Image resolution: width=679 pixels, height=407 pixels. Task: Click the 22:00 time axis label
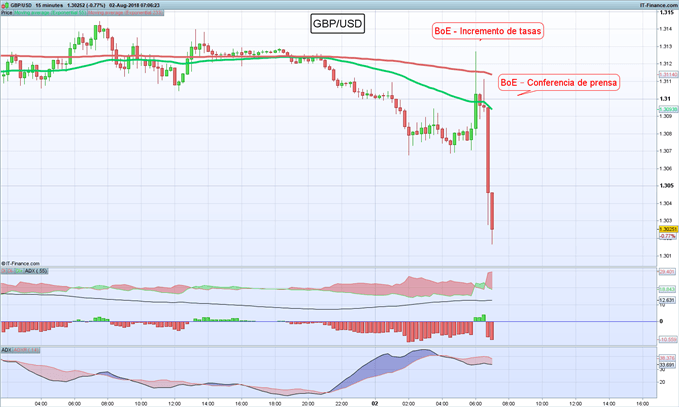(x=342, y=404)
